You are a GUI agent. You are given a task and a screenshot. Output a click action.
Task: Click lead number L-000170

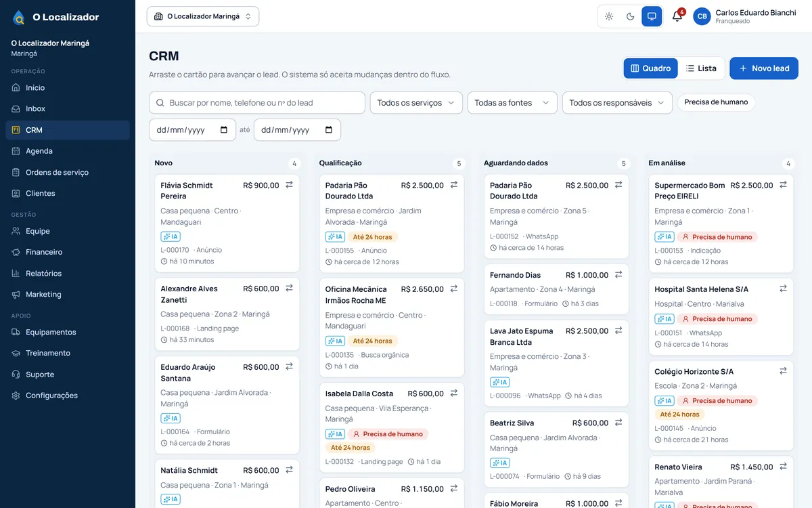click(175, 250)
